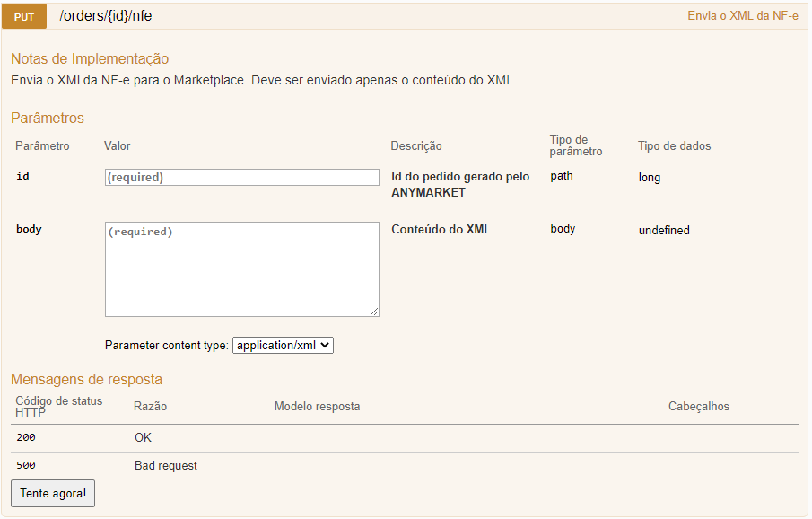This screenshot has height=519, width=812.
Task: Click the 'Tente agora!' button
Action: coord(53,493)
